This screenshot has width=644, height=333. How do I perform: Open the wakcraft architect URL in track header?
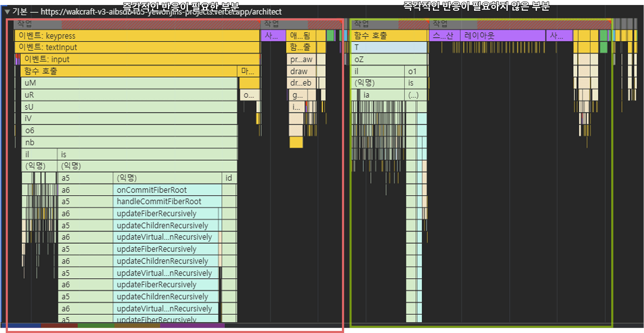point(161,12)
